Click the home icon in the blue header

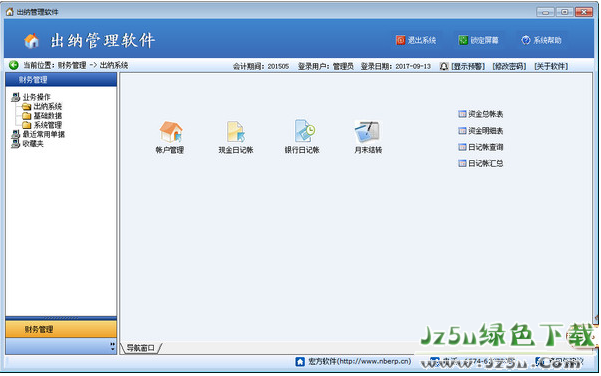31,40
